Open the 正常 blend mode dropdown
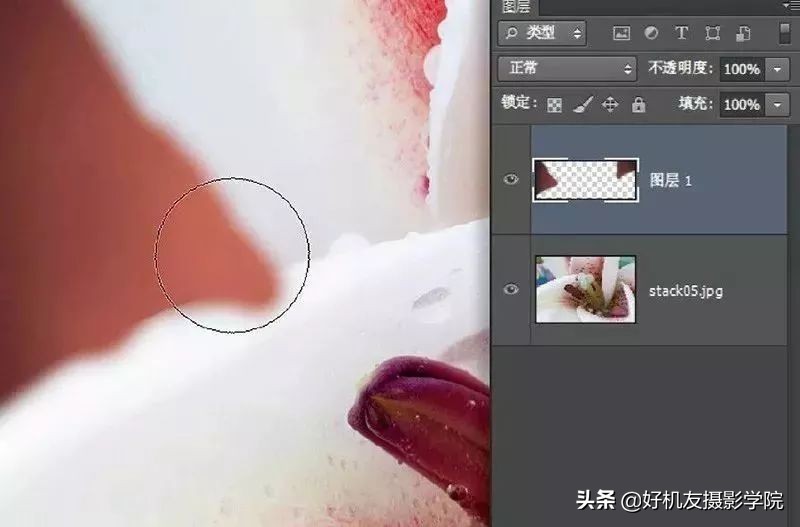800x527 pixels. tap(567, 68)
